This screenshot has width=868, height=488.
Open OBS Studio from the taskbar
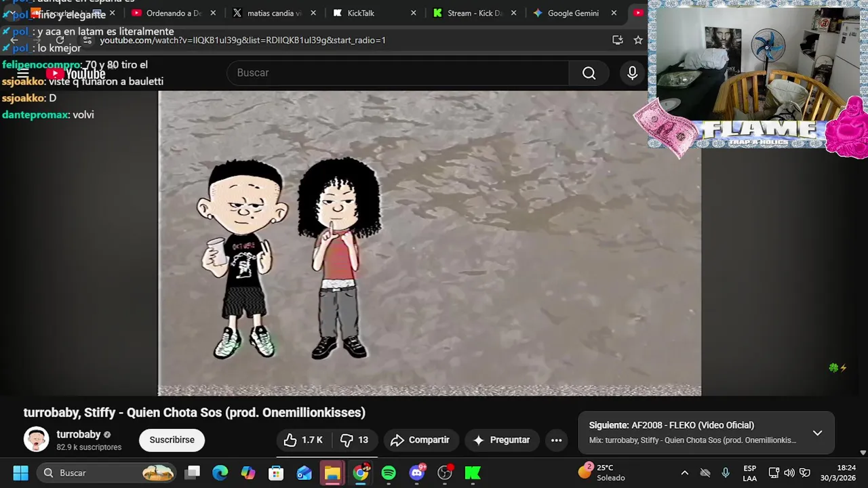tap(445, 472)
